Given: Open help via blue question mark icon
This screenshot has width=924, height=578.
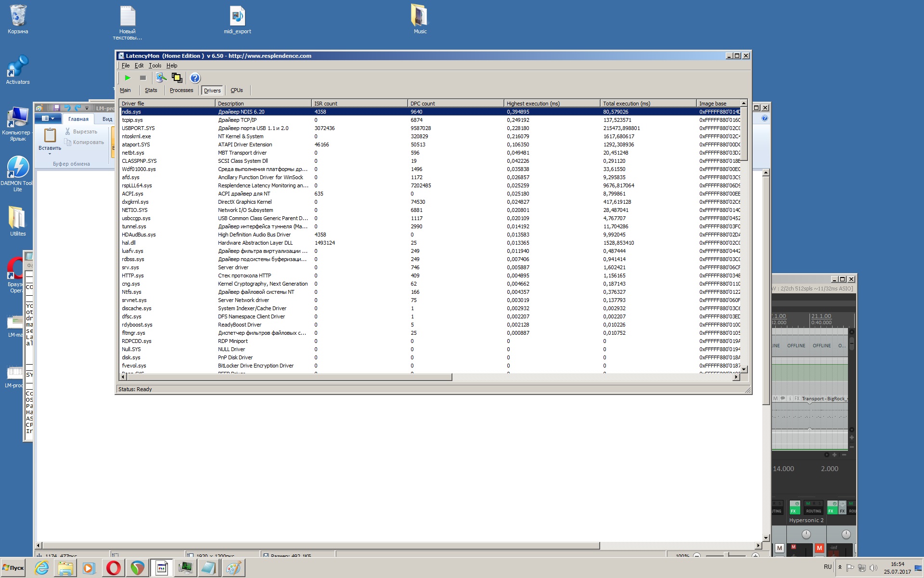Looking at the screenshot, I should tap(195, 78).
